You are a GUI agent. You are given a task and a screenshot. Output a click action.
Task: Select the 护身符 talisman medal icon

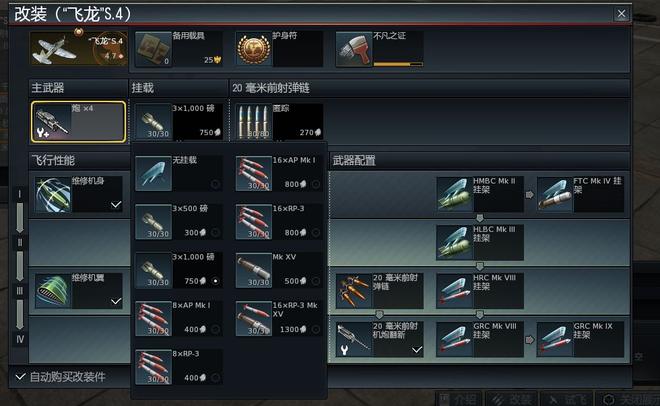[x=254, y=49]
